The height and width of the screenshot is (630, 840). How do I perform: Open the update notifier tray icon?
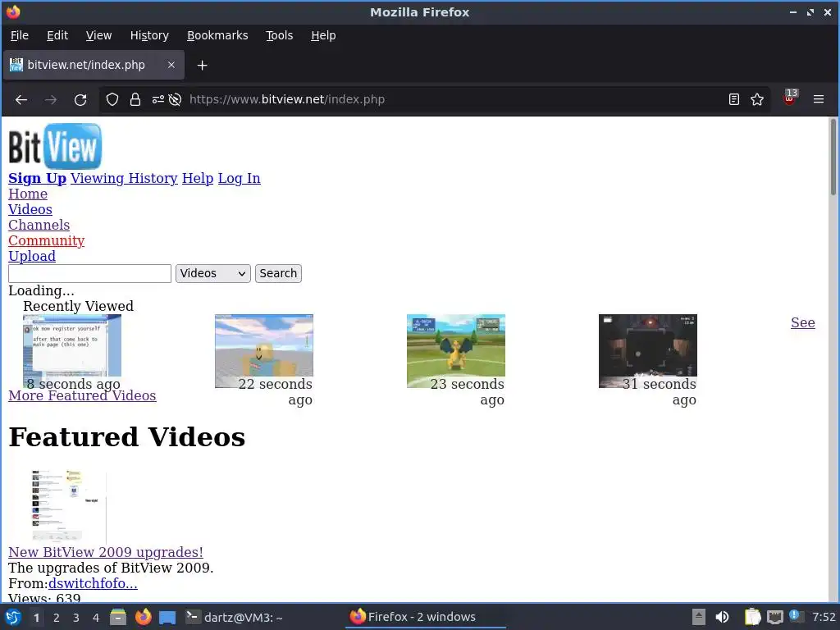pos(795,617)
